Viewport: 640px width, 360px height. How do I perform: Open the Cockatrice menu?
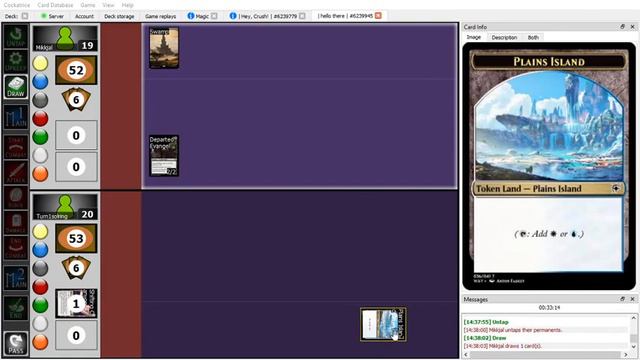click(17, 5)
